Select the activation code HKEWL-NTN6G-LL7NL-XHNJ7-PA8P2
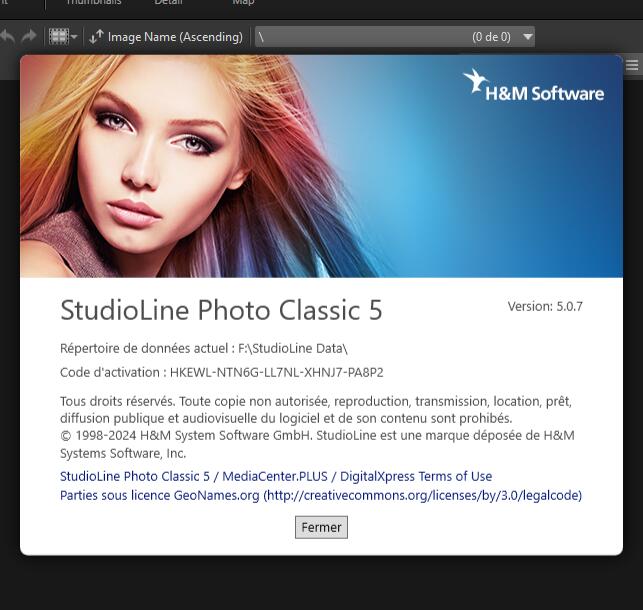The image size is (643, 610). 276,372
